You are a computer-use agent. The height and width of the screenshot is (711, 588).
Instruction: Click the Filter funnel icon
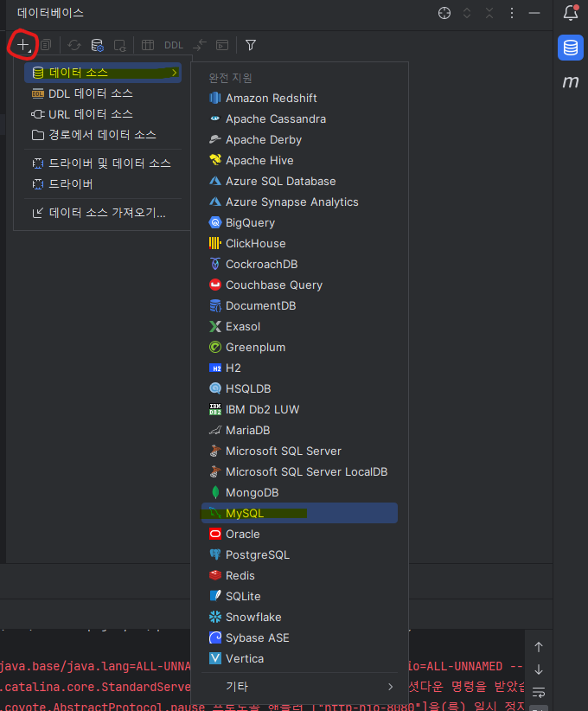click(x=251, y=45)
